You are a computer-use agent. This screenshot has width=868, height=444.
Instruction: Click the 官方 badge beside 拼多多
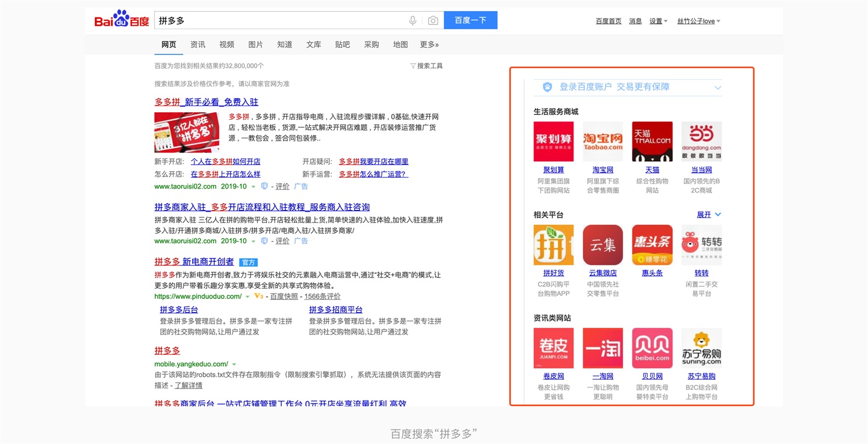(x=248, y=262)
